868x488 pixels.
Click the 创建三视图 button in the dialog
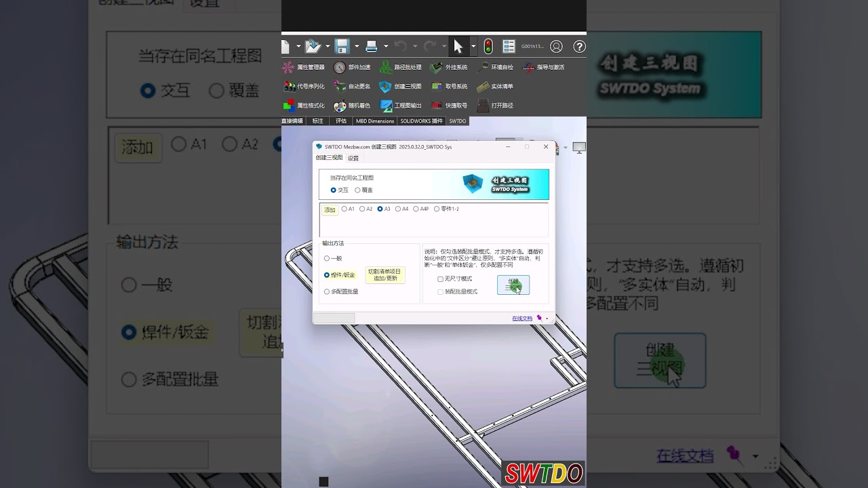[513, 285]
